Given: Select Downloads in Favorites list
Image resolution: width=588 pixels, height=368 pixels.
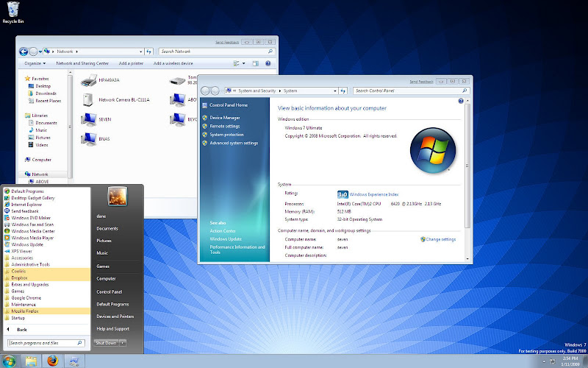Looking at the screenshot, I should click(x=46, y=93).
